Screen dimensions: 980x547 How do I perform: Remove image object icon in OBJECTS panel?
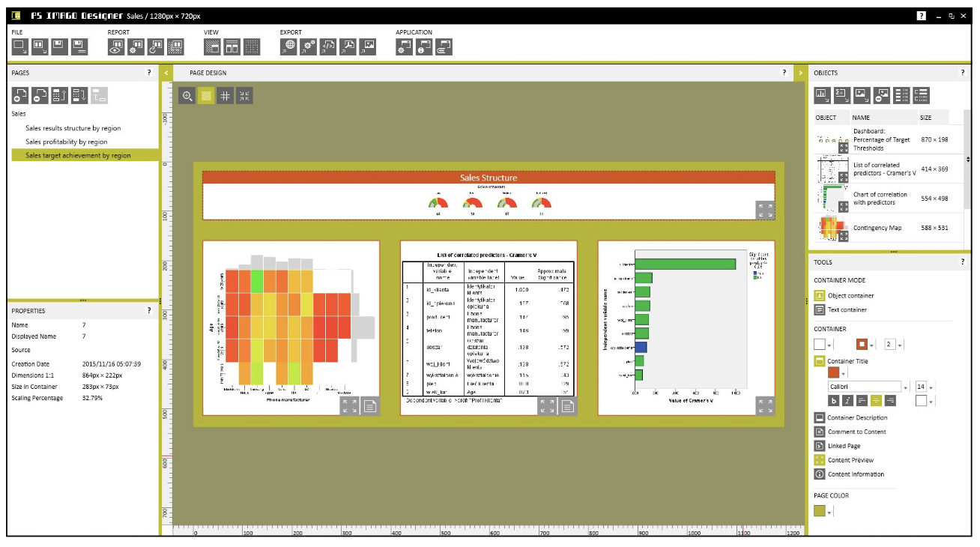coord(882,95)
